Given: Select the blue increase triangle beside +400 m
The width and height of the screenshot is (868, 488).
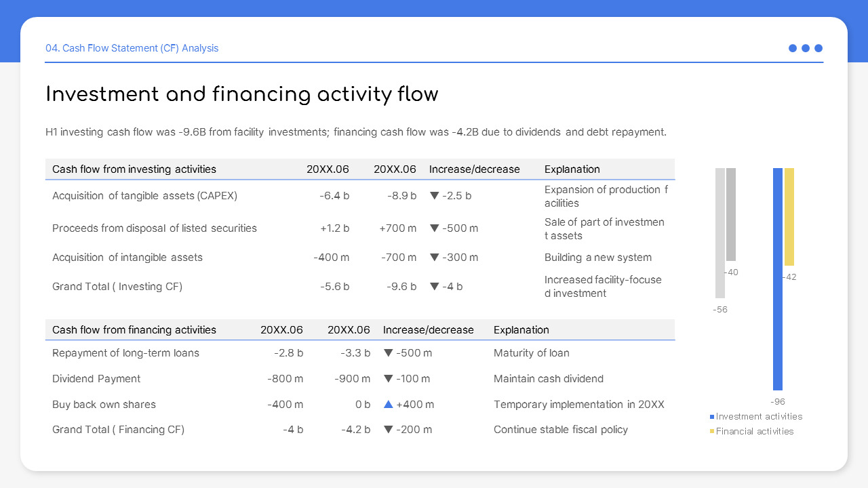Looking at the screenshot, I should point(388,404).
